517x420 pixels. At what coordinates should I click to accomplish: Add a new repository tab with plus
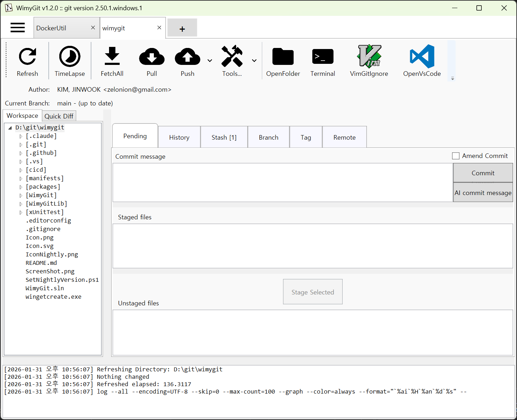182,28
